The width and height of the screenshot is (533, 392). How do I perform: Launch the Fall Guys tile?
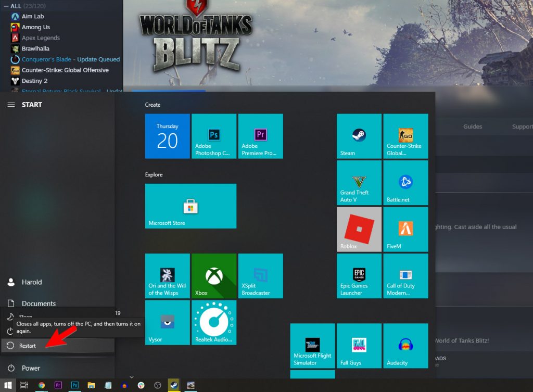[x=359, y=346]
